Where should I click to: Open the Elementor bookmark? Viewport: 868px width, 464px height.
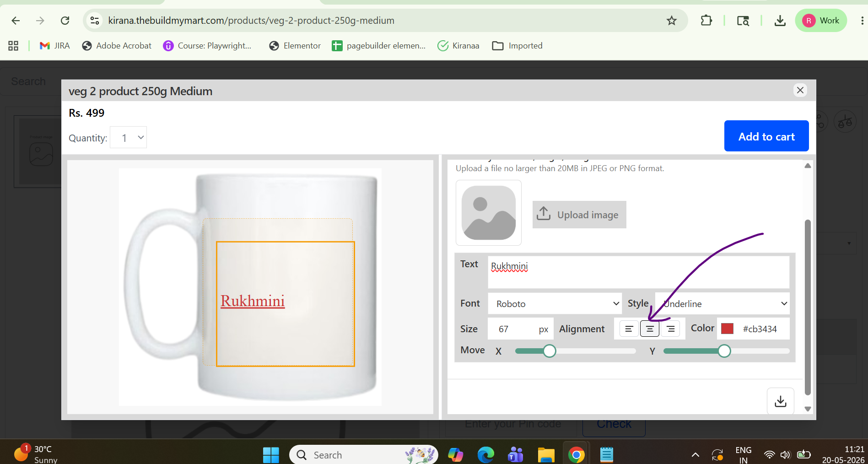(295, 46)
